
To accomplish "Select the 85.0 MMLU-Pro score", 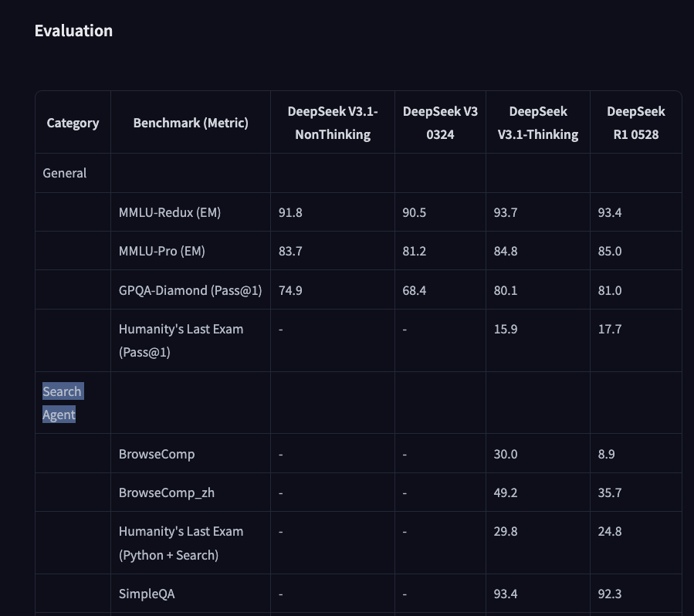I will [610, 251].
